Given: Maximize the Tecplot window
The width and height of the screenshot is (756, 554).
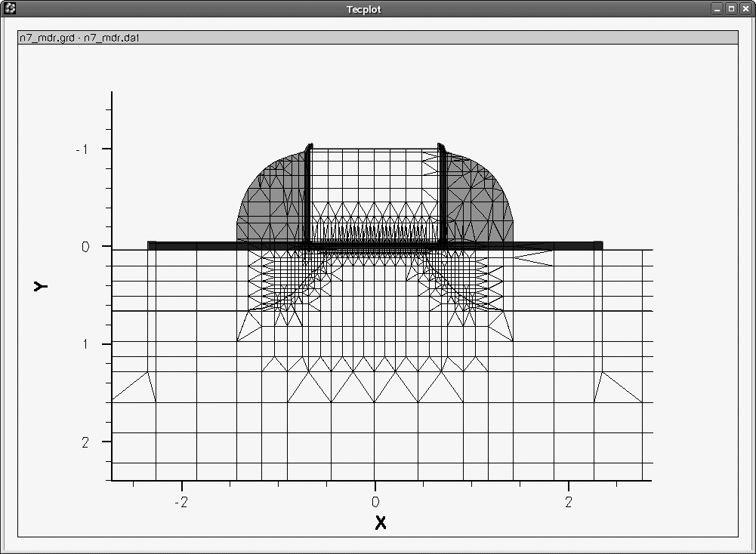Looking at the screenshot, I should click(731, 8).
